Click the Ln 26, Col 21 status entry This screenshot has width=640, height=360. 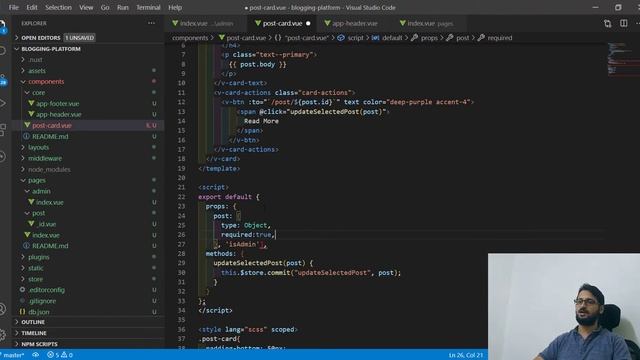tap(465, 355)
